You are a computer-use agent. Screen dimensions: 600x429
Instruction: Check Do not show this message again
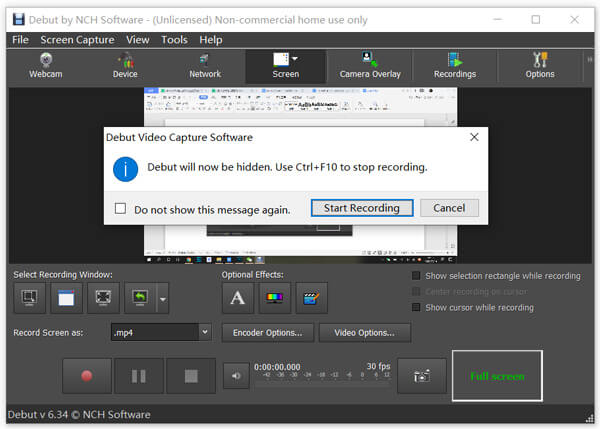tap(121, 209)
